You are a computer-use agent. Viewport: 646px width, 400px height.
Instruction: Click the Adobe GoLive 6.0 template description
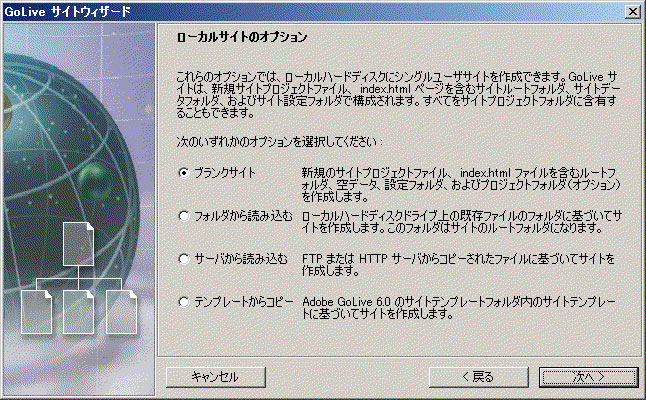pyautogui.click(x=455, y=307)
